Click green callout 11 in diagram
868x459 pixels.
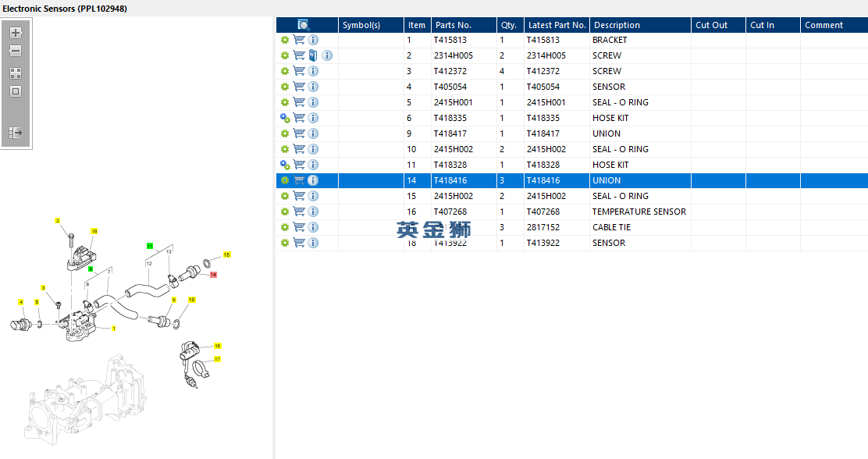pyautogui.click(x=149, y=246)
